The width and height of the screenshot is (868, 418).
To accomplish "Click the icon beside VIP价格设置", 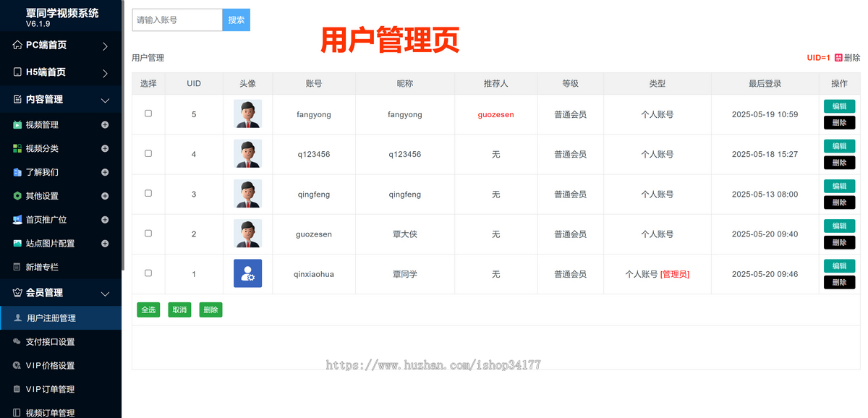I will [17, 365].
